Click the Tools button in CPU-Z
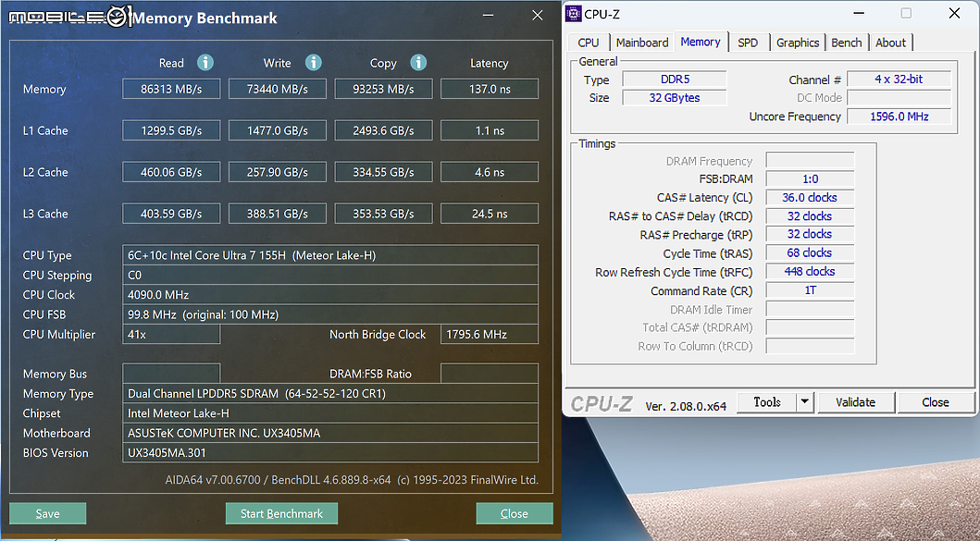 pos(767,402)
